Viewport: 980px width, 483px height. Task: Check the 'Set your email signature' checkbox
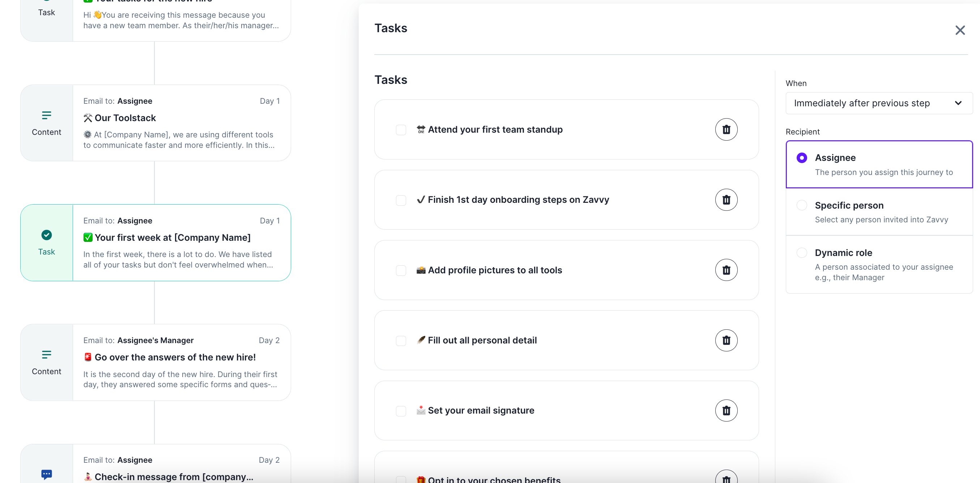click(x=401, y=411)
